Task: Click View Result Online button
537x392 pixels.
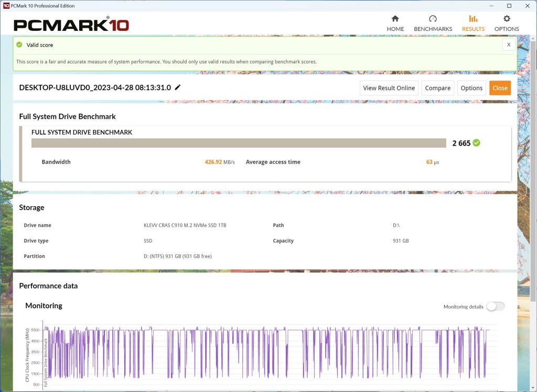Action: 389,88
